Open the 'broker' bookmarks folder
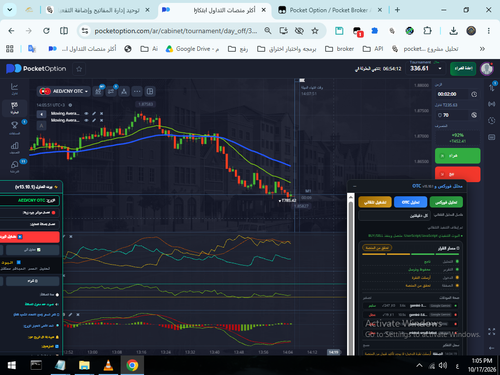Viewport: 500px width, 375px height. pos(339,49)
